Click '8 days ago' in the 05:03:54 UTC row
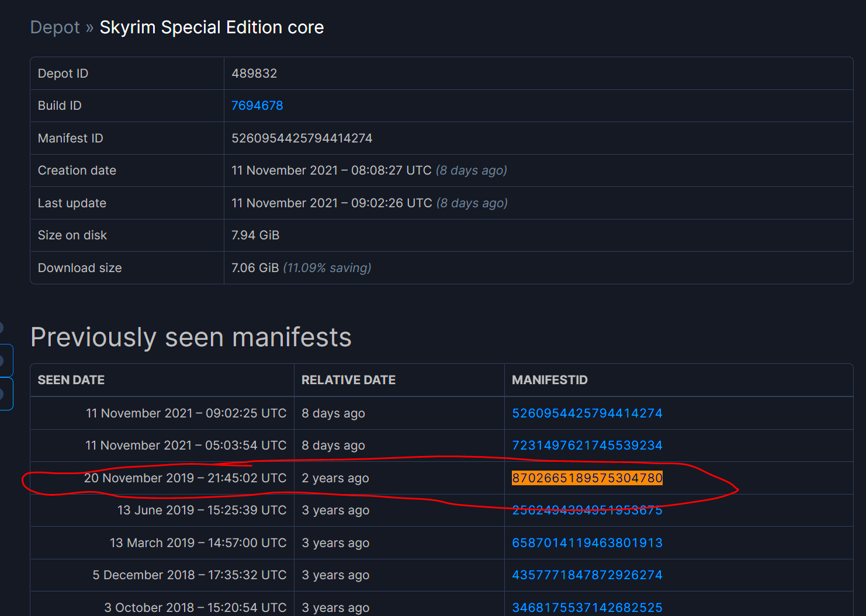Viewport: 866px width, 616px height. click(333, 446)
